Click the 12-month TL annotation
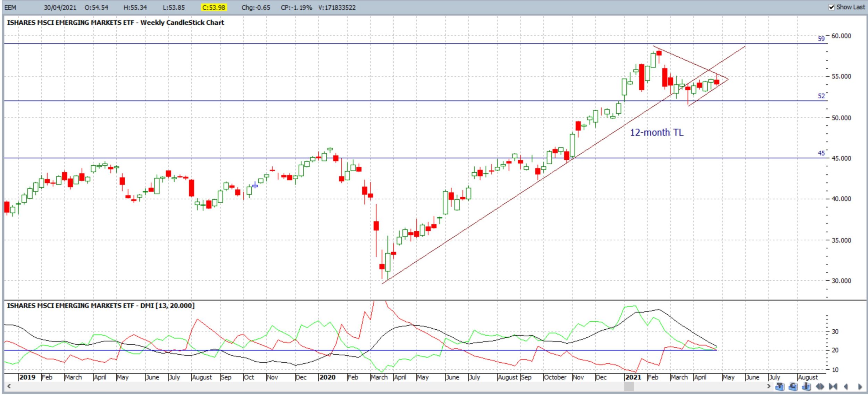The width and height of the screenshot is (868, 395). pos(657,132)
